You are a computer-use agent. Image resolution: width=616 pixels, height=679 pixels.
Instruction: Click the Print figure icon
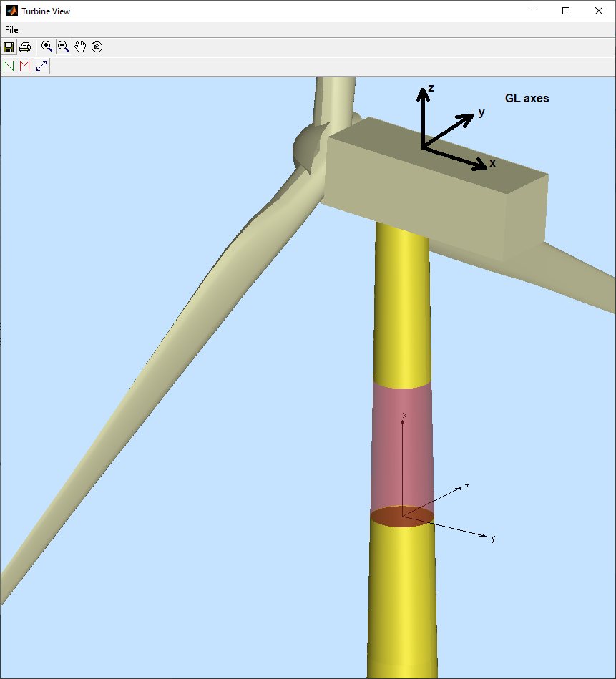pos(25,47)
